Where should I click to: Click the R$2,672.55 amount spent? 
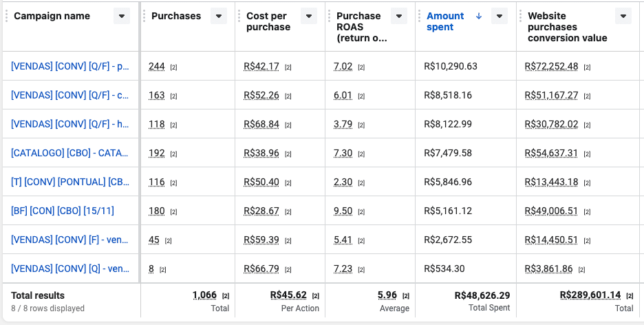coord(448,240)
